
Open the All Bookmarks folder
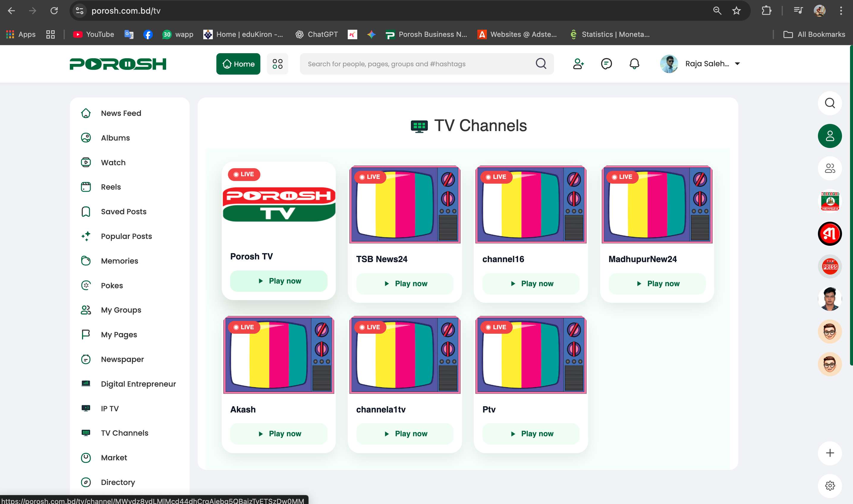(814, 34)
